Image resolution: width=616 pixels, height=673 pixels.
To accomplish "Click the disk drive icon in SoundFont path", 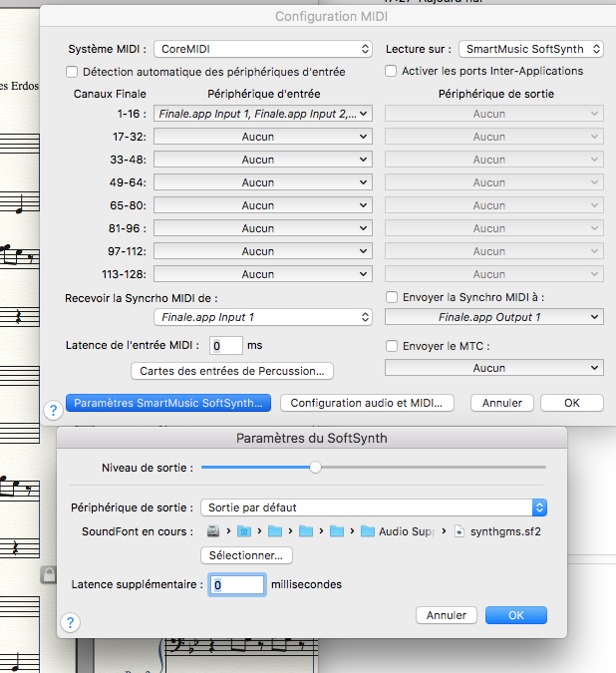I will pos(213,531).
